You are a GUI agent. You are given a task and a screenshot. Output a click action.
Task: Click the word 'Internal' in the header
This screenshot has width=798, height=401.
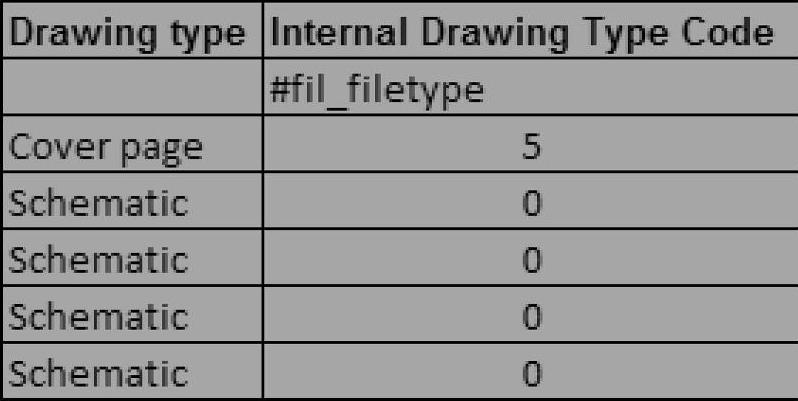335,35
